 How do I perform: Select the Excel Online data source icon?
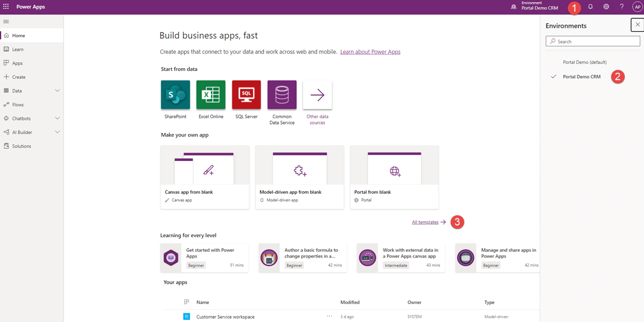pos(210,94)
